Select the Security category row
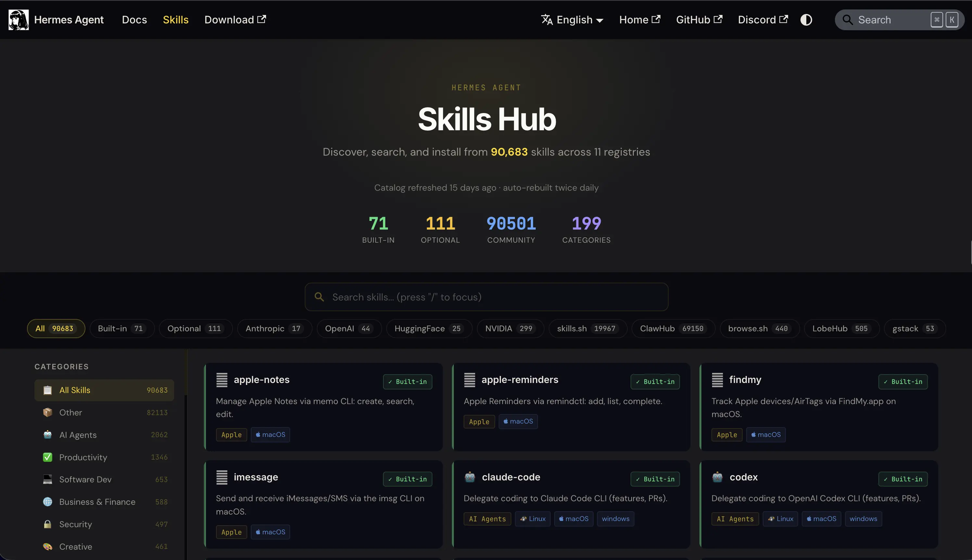Viewport: 972px width, 560px height. coord(104,524)
